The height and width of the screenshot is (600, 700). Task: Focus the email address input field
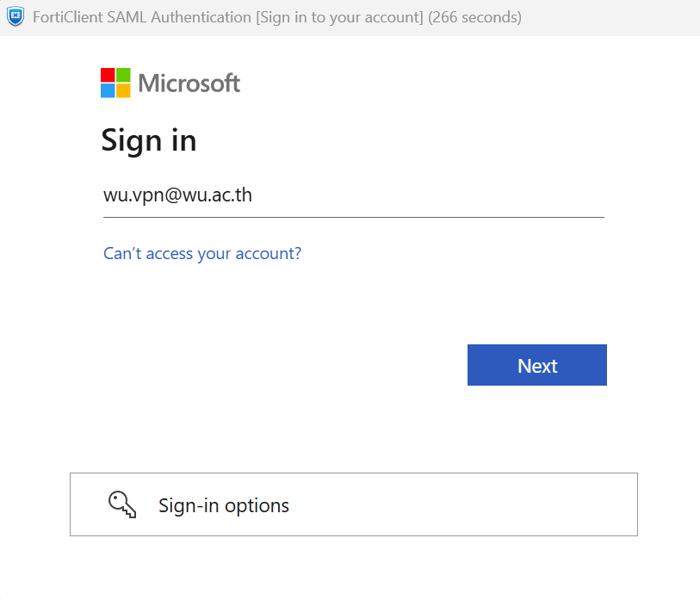(x=353, y=195)
